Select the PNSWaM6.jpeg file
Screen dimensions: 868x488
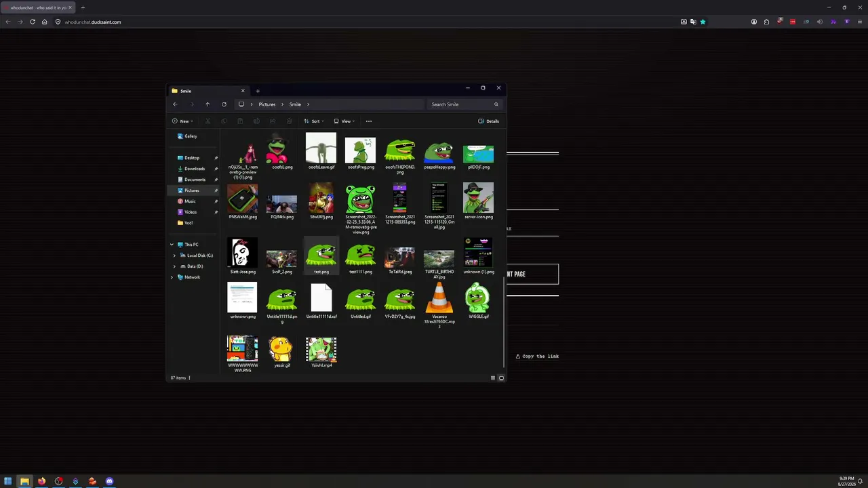[243, 201]
